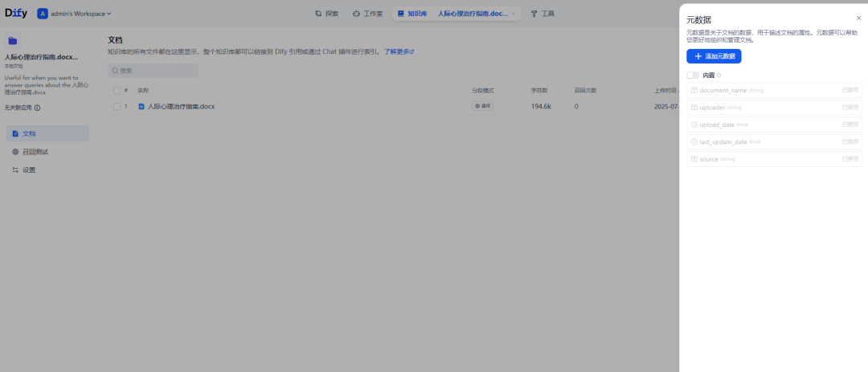
Task: Click the 分段模式 column header
Action: click(483, 91)
